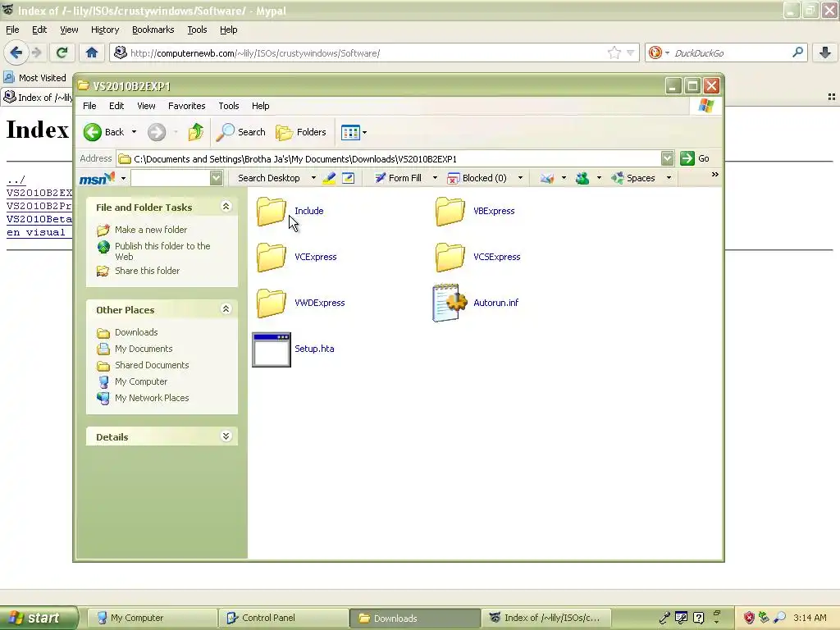The image size is (840, 630).
Task: Open Search in Explorer toolbar
Action: point(240,132)
